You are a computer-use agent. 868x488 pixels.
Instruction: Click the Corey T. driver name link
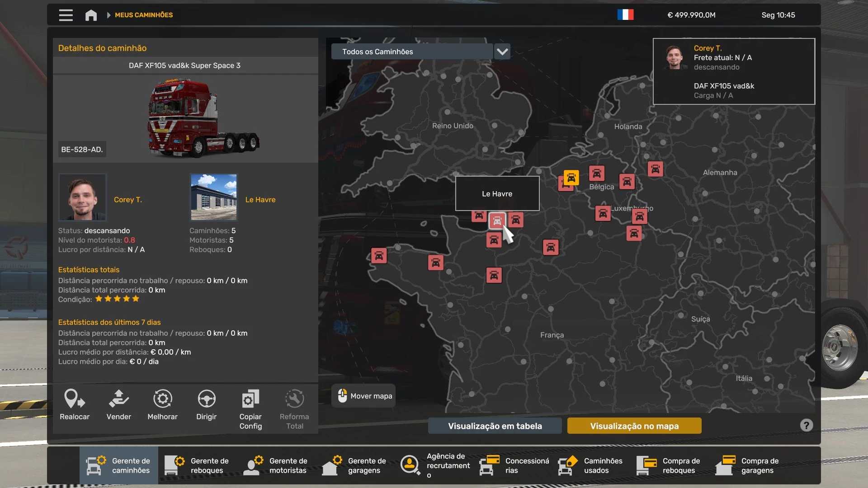point(128,200)
